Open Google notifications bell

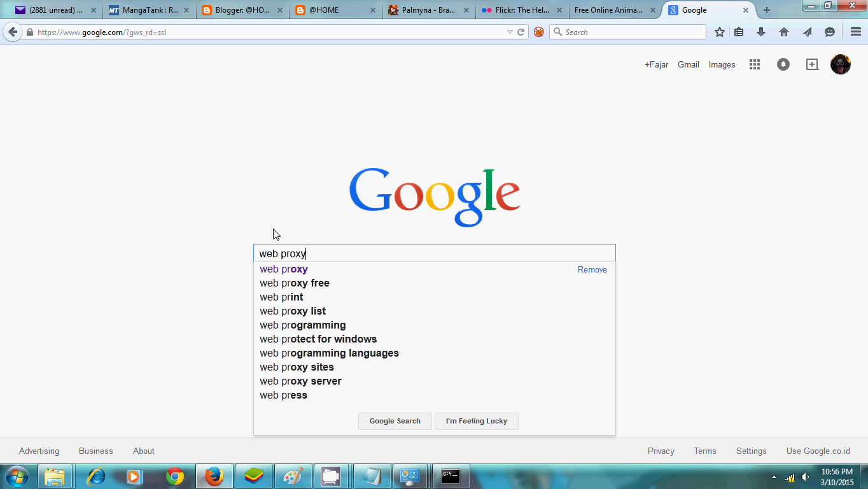click(783, 64)
